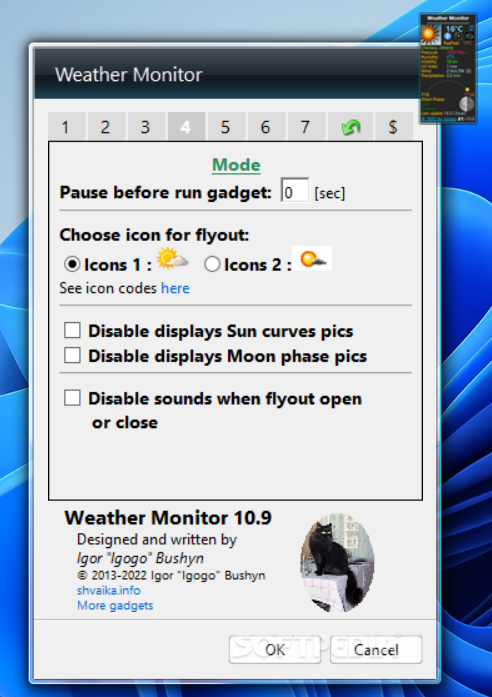Open the More gadgets link
The image size is (492, 697).
pyautogui.click(x=115, y=605)
